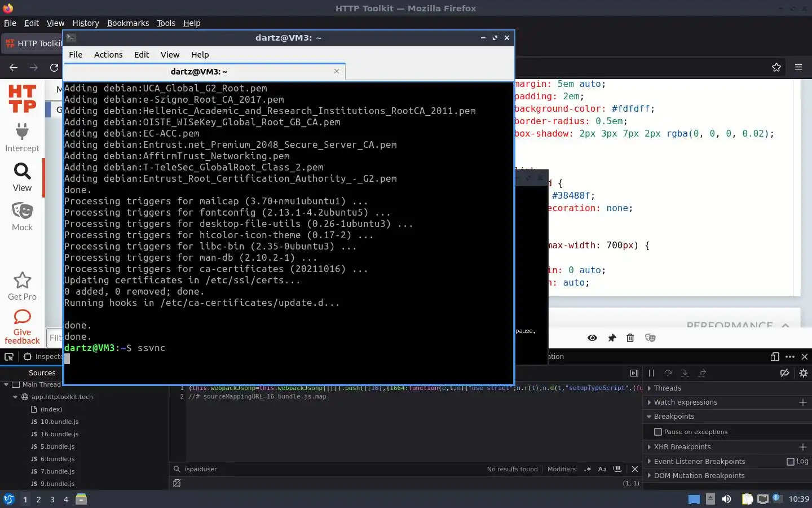
Task: Click Firefox reload page button
Action: point(54,67)
